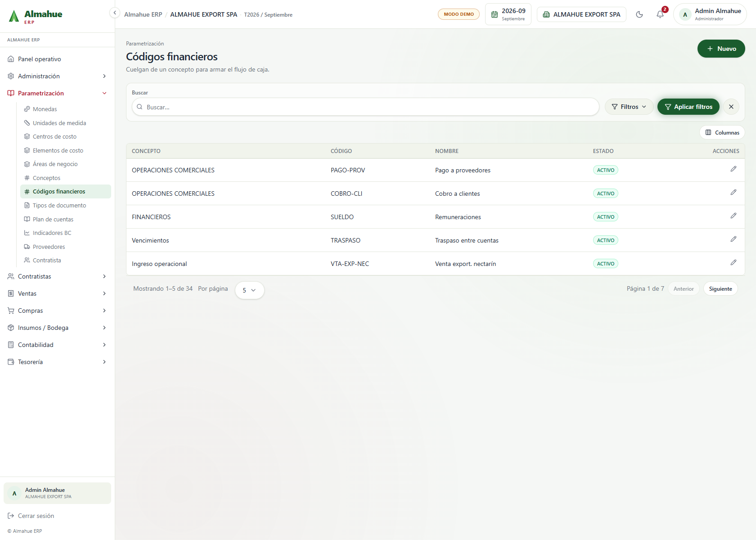Expand Insumos / Bodega menu

[57, 328]
